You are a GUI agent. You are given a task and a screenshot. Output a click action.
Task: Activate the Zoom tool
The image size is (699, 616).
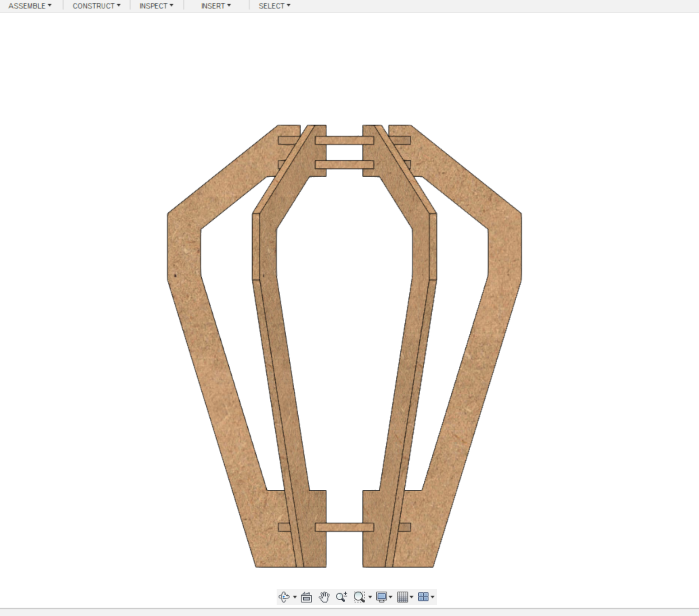(341, 597)
